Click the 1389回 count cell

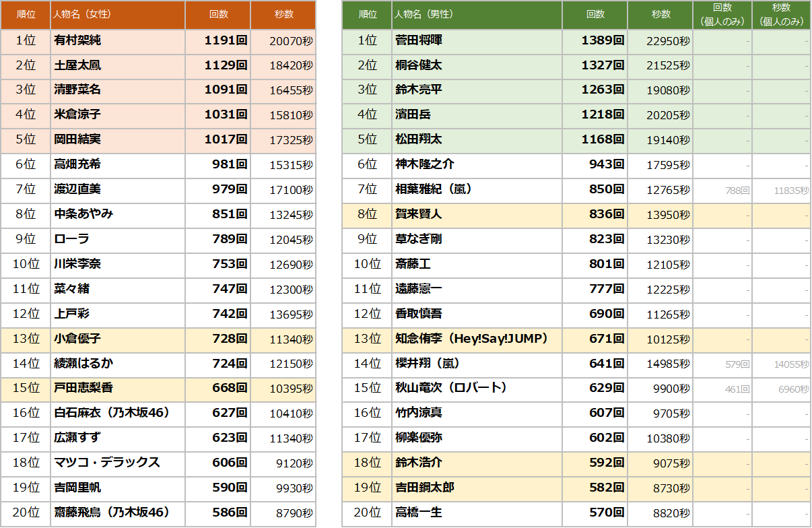[x=595, y=41]
